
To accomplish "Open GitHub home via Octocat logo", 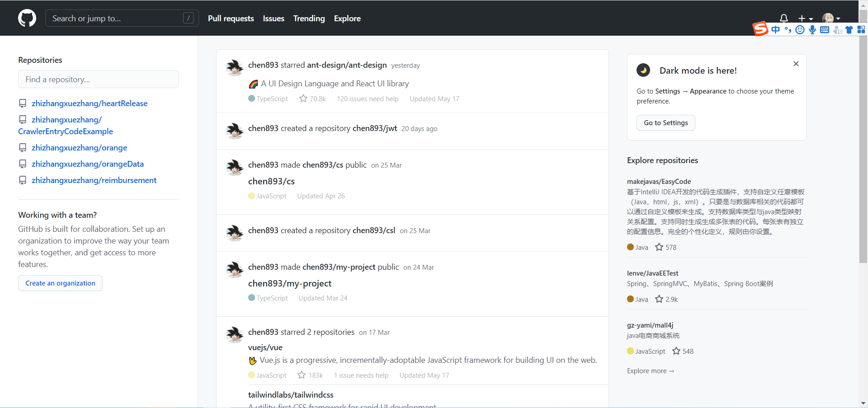I will [x=27, y=19].
